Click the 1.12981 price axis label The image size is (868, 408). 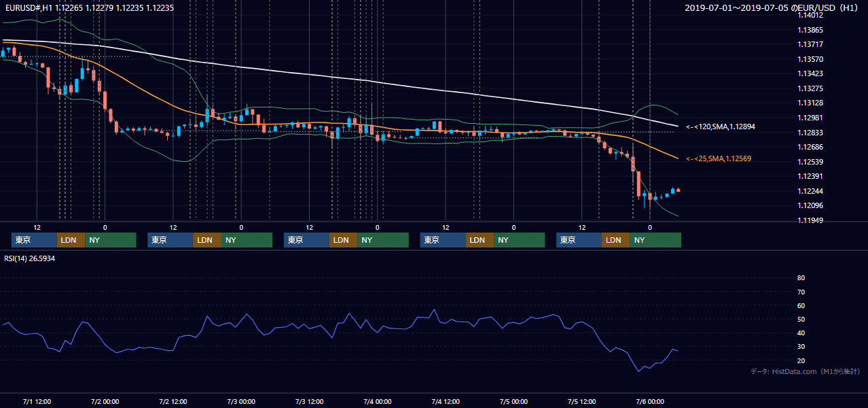[810, 118]
